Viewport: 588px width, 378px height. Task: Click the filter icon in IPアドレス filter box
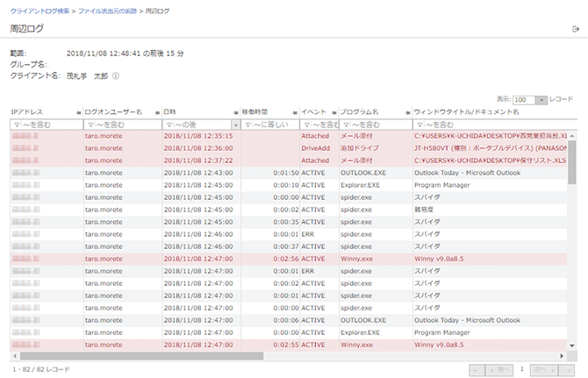16,125
